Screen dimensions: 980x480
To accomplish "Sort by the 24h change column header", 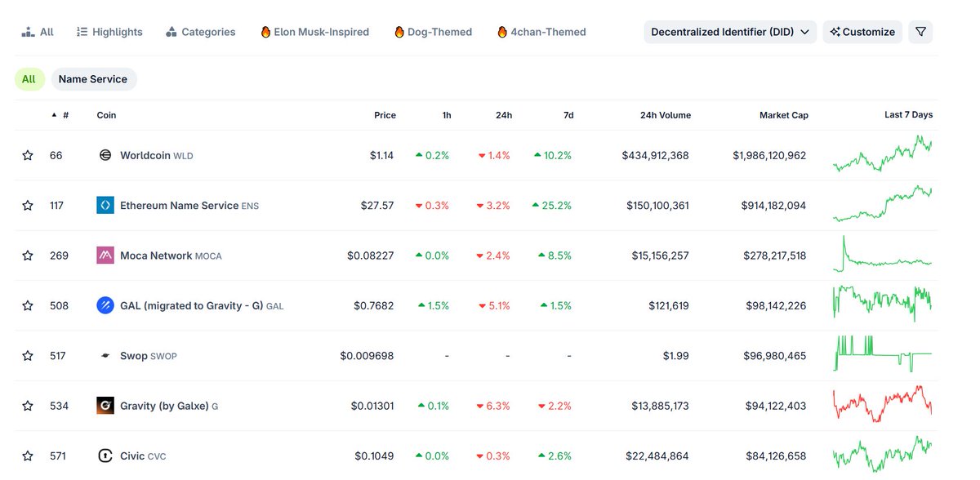I will (x=504, y=115).
